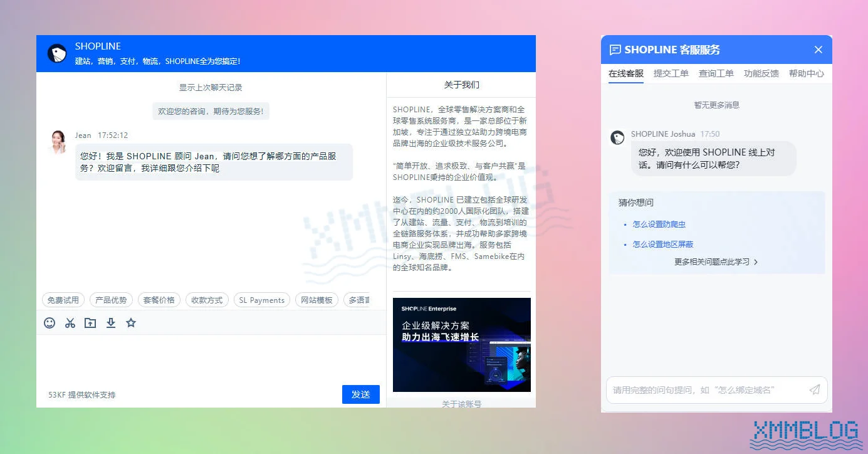Click the SHOPLINE logo in blue header
The height and width of the screenshot is (454, 868).
[57, 53]
